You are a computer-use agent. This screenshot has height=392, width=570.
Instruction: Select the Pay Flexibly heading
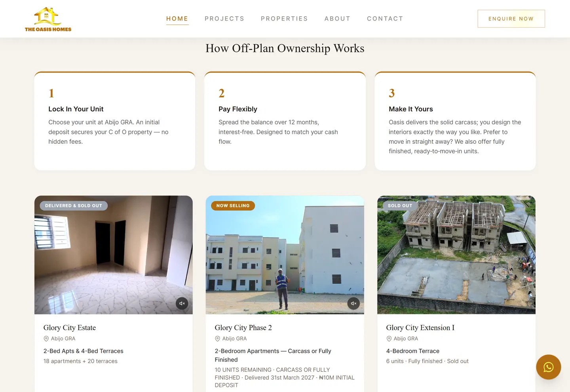[x=238, y=109]
